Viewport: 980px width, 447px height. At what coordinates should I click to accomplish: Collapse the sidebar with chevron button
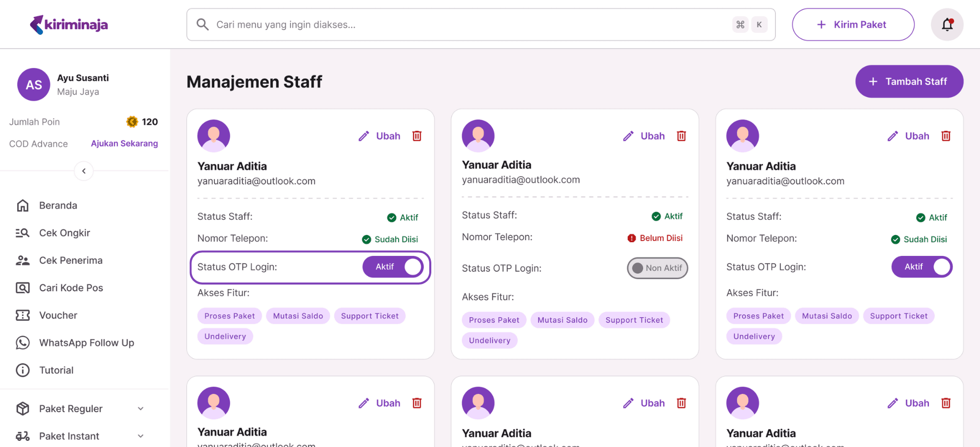[84, 171]
